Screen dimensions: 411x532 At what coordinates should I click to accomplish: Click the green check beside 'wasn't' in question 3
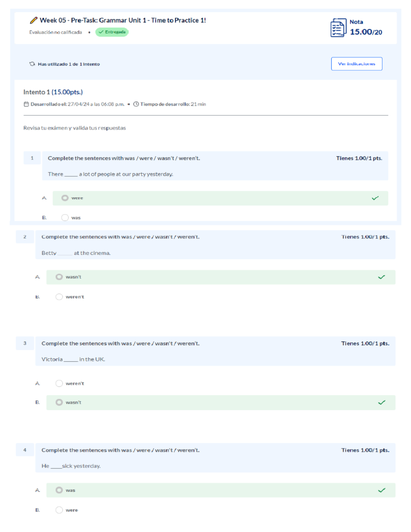[x=381, y=402]
